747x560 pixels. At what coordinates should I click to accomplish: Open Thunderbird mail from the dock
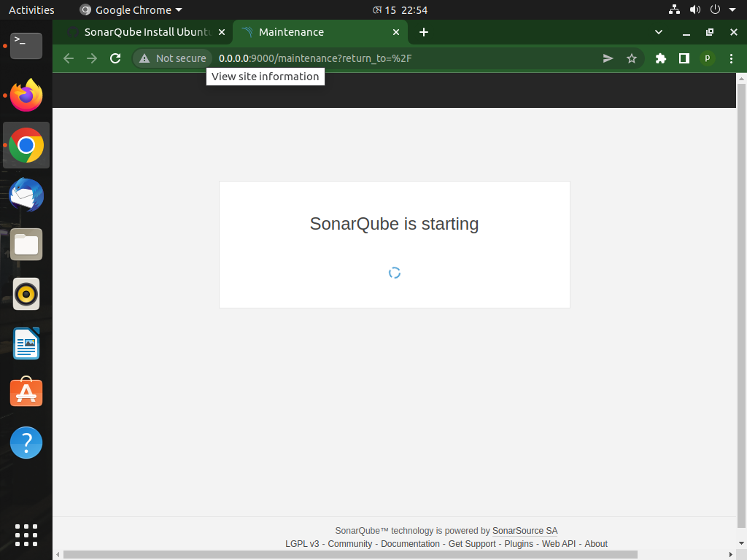(x=26, y=195)
